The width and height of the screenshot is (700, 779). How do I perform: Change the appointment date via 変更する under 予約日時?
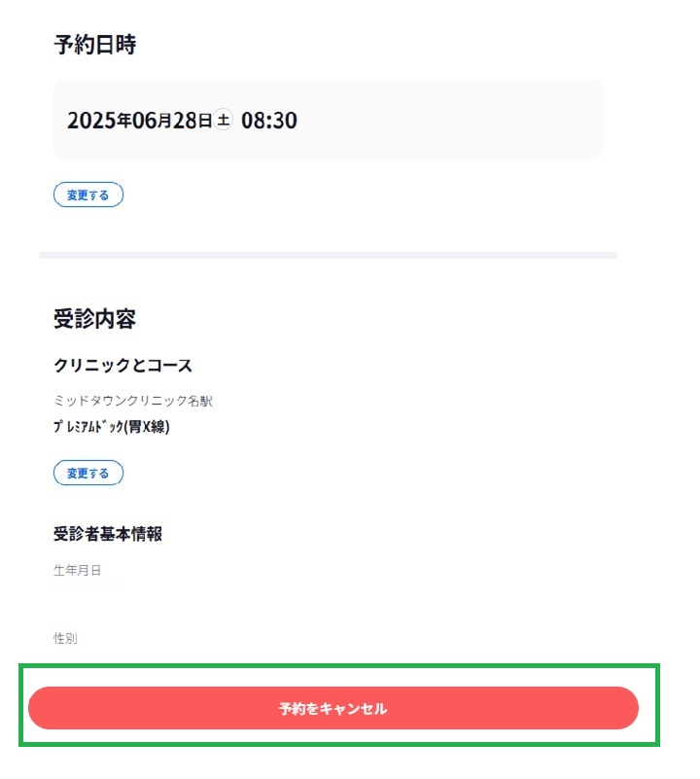pos(88,195)
